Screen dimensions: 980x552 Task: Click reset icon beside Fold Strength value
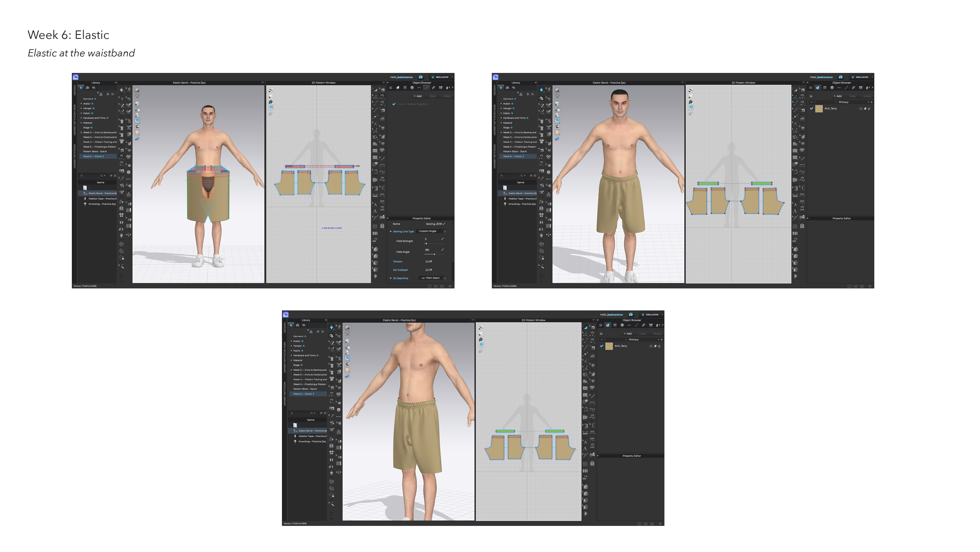pos(443,239)
